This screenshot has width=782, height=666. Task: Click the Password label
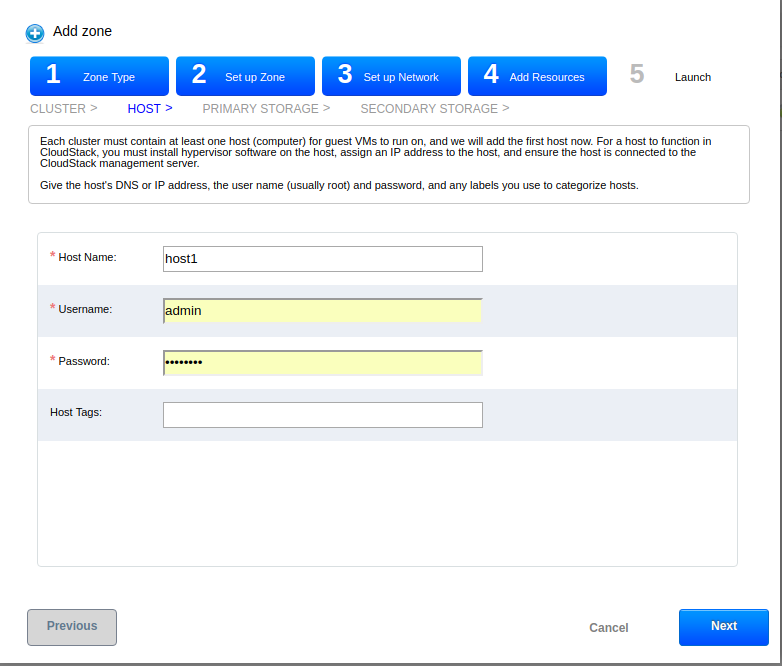(x=84, y=361)
